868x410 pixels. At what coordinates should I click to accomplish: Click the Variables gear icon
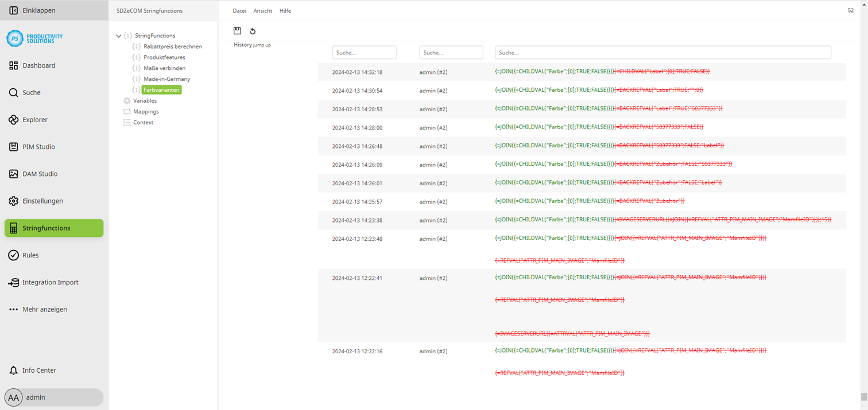[x=126, y=100]
